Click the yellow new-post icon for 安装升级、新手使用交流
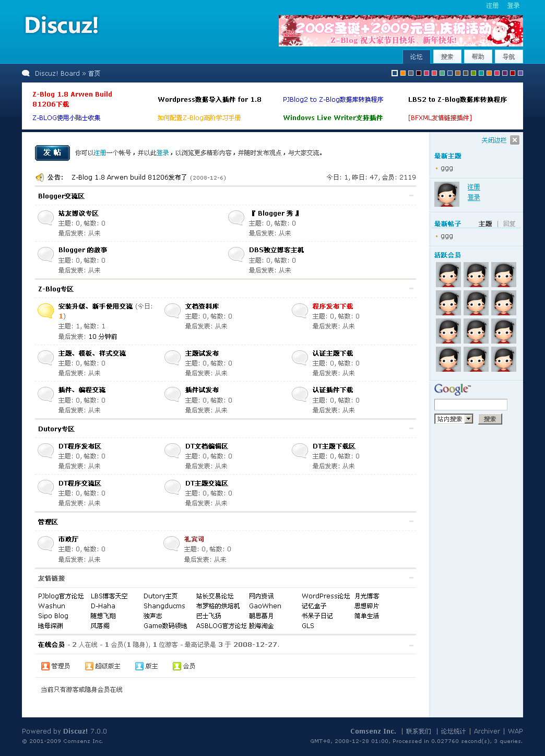This screenshot has width=545, height=756. coord(46,311)
